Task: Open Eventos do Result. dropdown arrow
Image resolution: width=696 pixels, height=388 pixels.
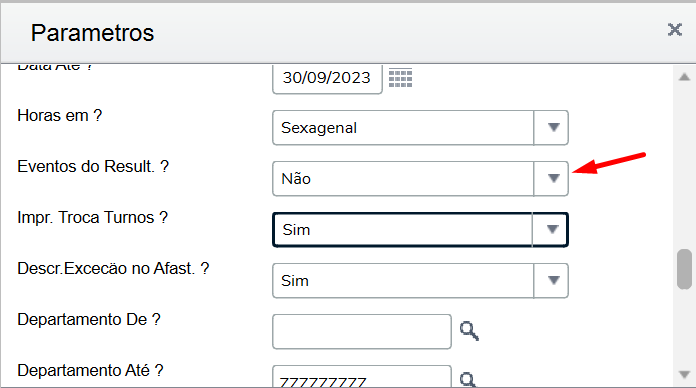Action: (x=551, y=178)
